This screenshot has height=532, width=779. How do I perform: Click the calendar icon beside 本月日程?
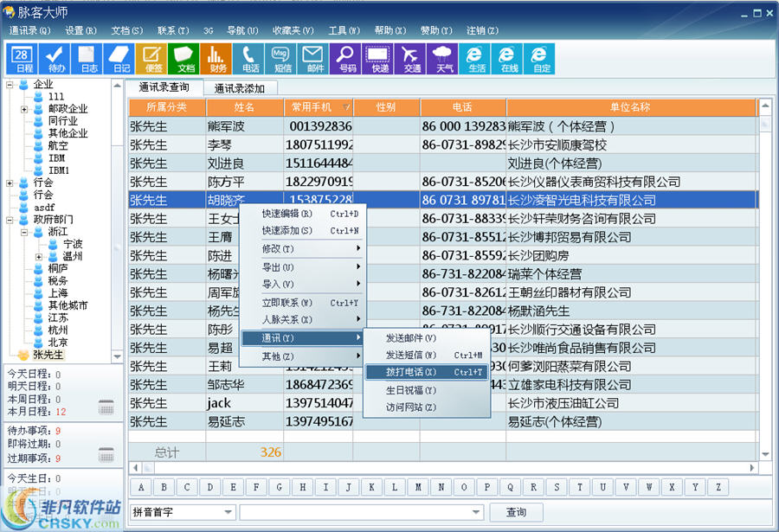106,407
